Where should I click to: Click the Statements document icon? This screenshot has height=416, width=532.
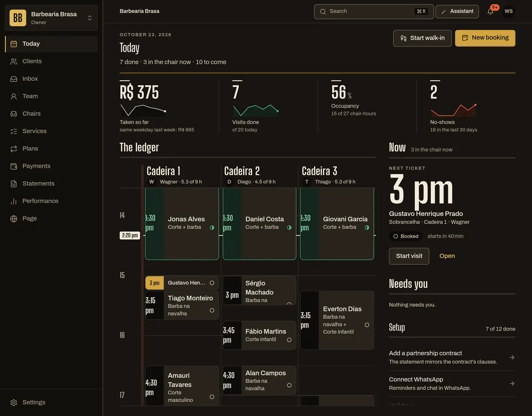pos(14,183)
